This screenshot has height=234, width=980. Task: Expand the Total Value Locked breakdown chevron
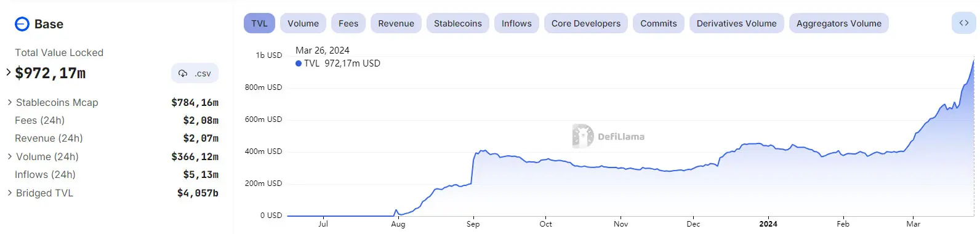click(x=9, y=73)
